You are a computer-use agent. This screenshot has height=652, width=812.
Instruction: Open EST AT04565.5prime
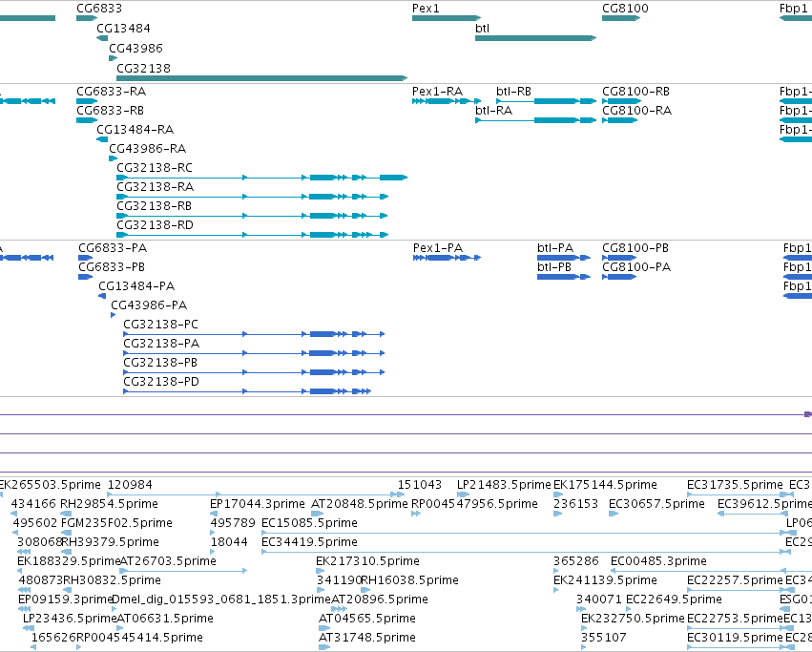tap(367, 619)
